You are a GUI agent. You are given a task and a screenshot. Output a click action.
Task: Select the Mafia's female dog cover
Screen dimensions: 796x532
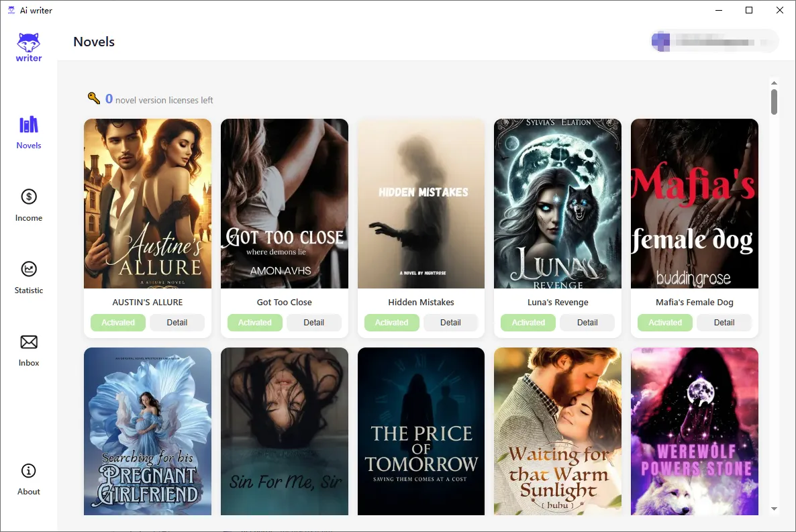695,203
